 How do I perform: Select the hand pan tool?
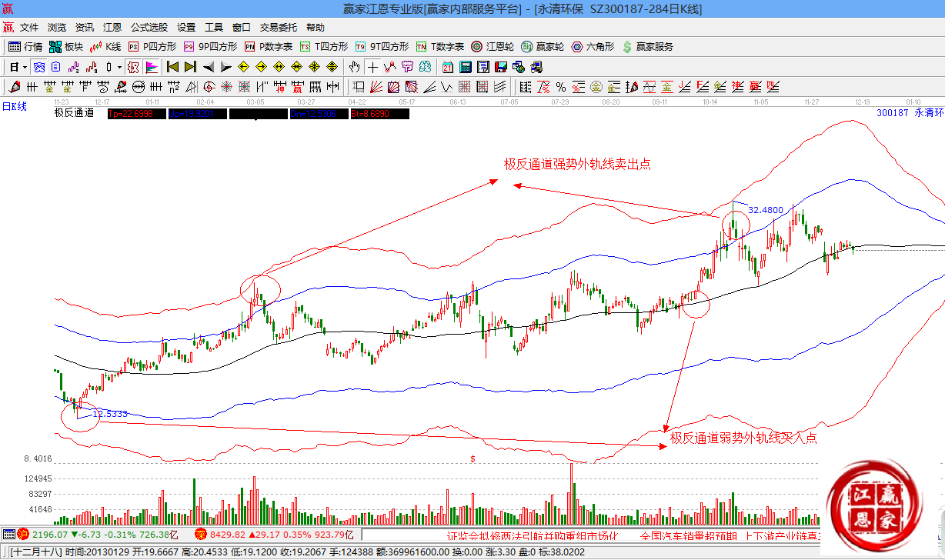(x=354, y=67)
